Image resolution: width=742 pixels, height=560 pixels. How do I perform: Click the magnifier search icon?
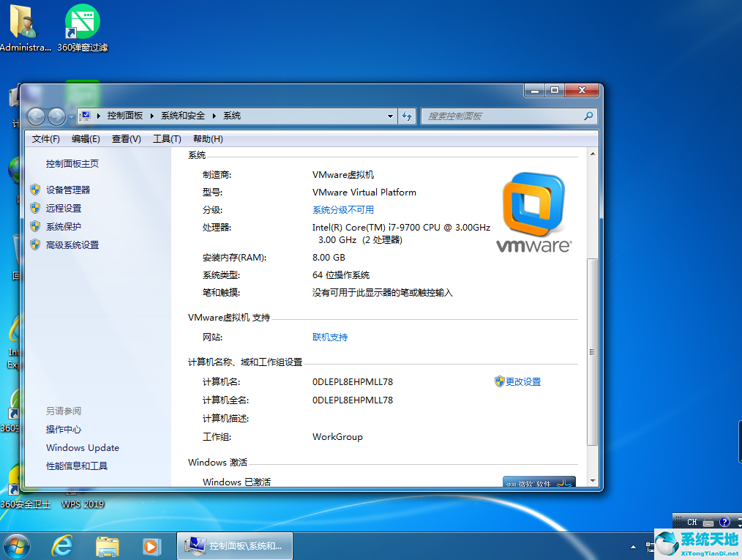coord(588,116)
